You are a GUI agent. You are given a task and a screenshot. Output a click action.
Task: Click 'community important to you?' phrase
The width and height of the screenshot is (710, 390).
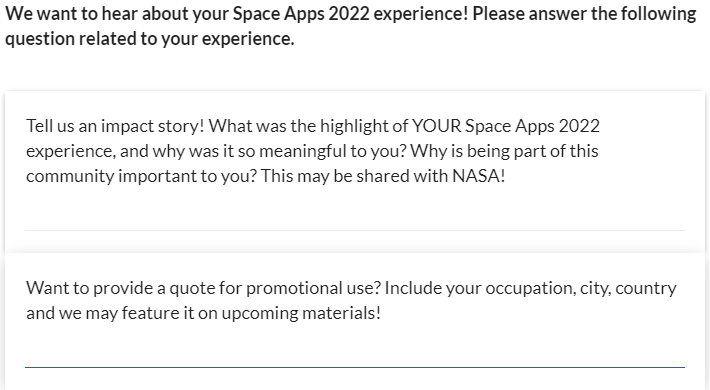141,176
